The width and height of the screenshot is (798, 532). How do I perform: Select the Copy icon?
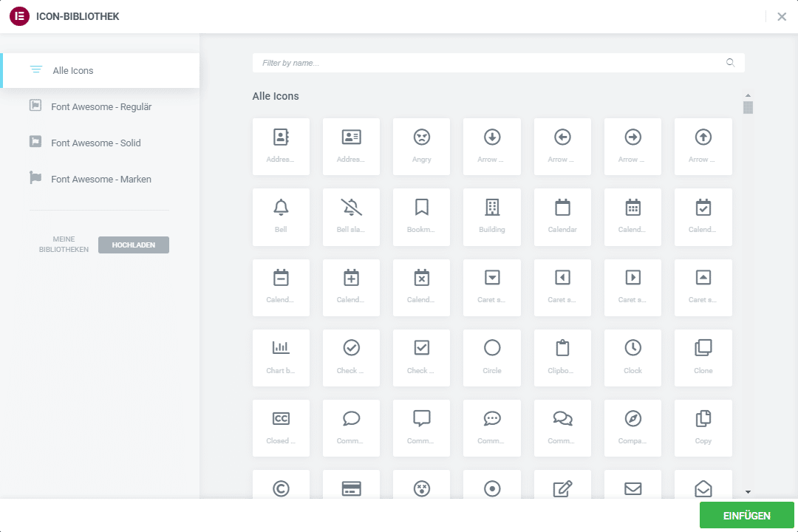pyautogui.click(x=703, y=428)
